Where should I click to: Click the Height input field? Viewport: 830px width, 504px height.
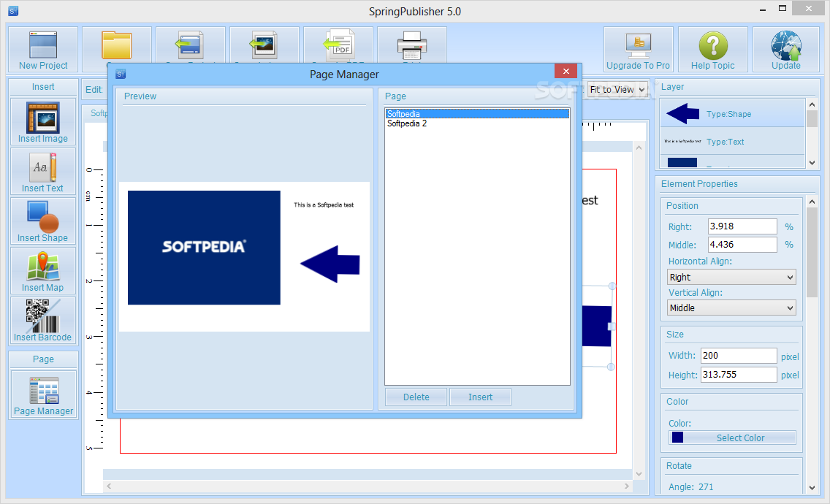739,374
